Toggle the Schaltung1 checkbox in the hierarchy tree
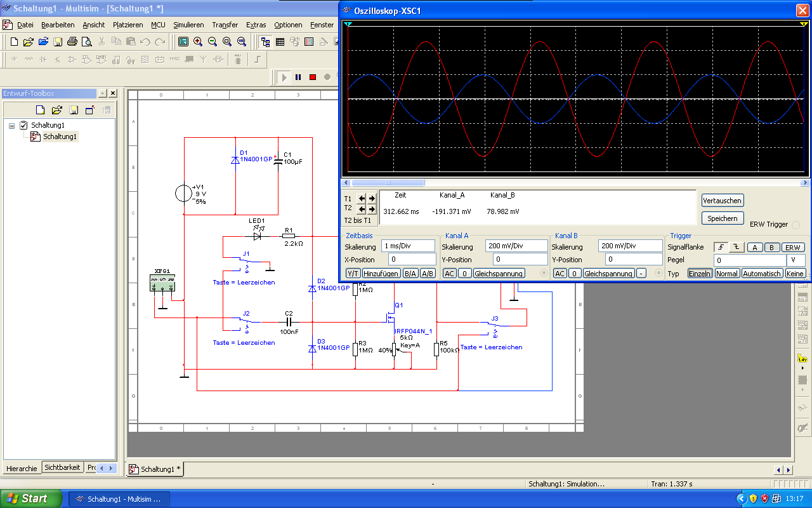Viewport: 812px width, 508px height. [24, 125]
